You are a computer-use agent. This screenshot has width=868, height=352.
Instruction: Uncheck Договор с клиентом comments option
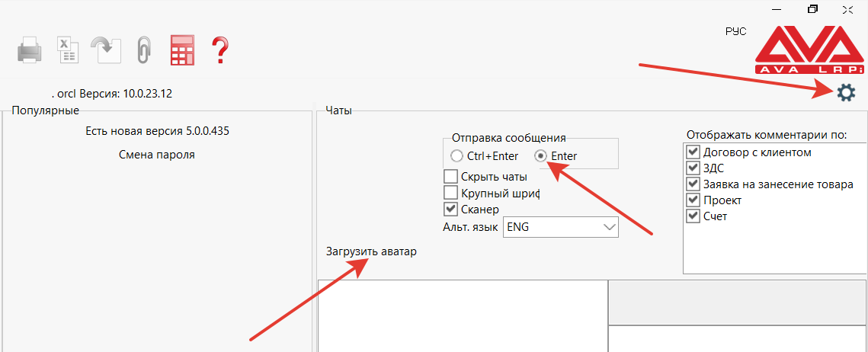(x=693, y=152)
